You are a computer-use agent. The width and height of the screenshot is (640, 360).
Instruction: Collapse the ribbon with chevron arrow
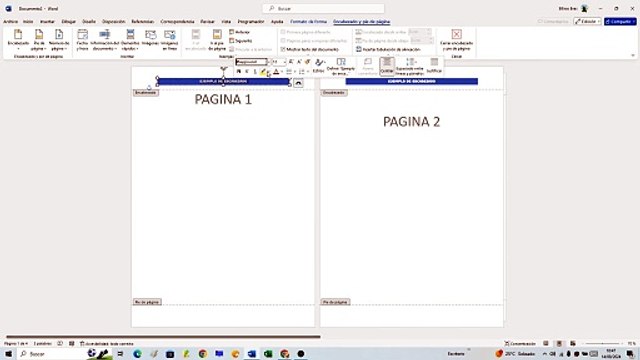633,55
